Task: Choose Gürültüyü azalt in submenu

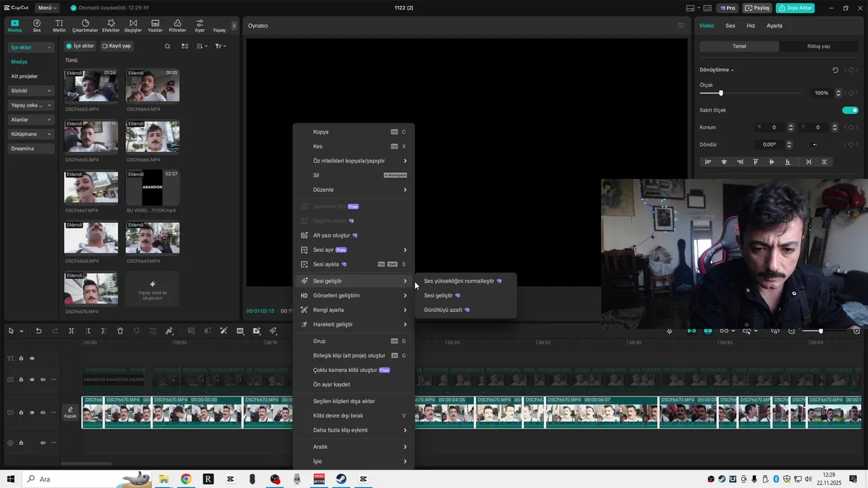Action: click(465, 310)
